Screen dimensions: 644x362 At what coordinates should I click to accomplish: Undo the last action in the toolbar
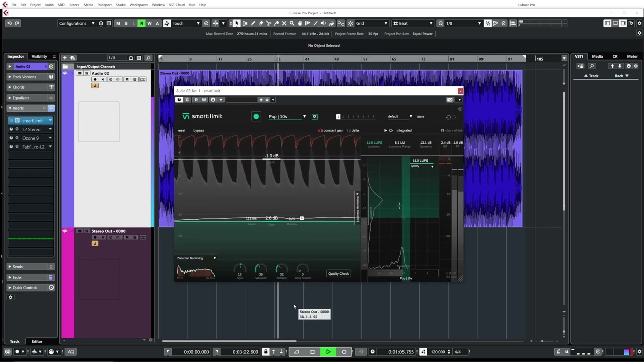tap(9, 23)
